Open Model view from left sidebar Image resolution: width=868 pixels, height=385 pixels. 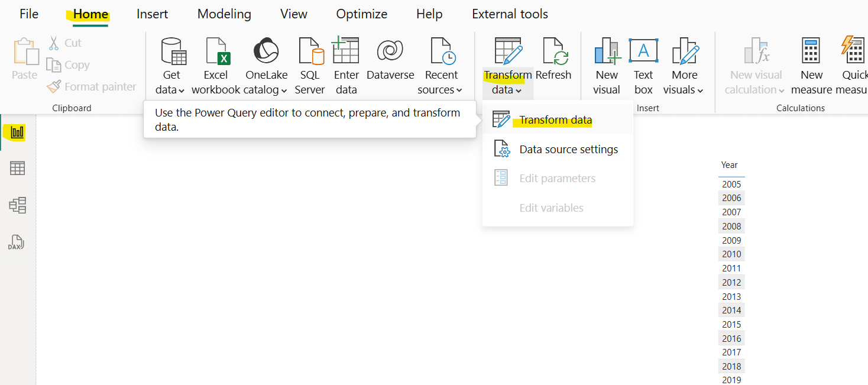[x=17, y=205]
